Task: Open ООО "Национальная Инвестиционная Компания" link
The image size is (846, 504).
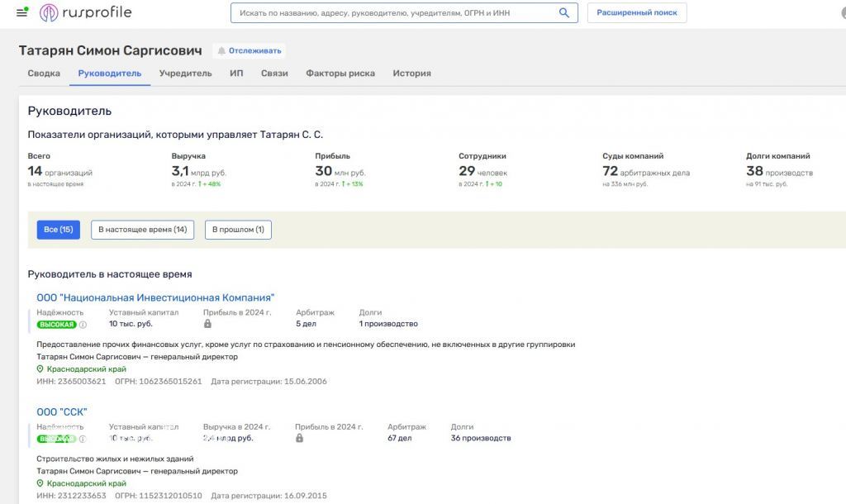Action: 155,297
